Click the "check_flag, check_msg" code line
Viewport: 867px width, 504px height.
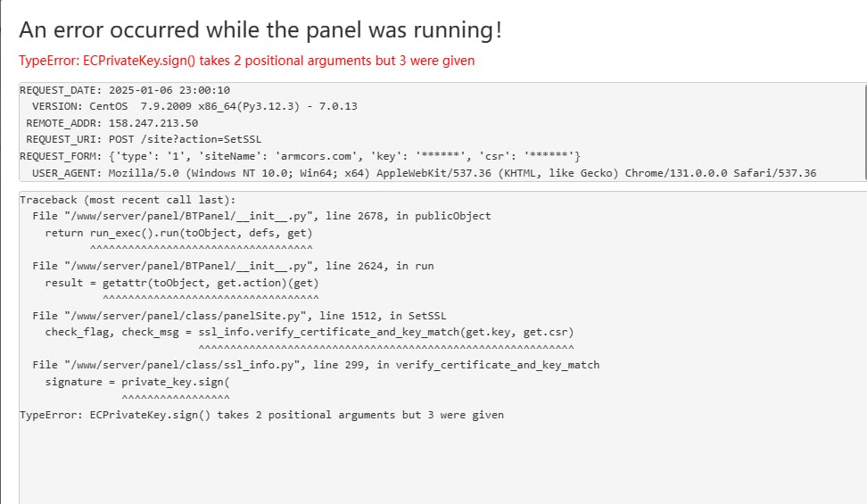(310, 332)
